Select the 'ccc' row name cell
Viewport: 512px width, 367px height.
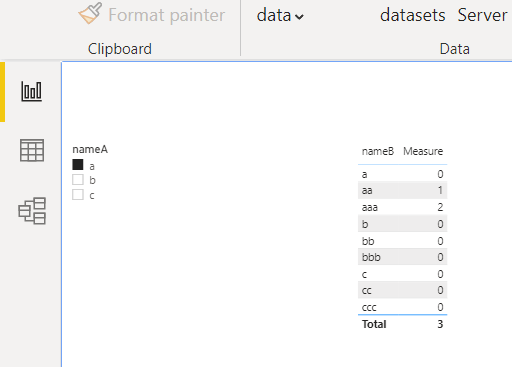pos(369,307)
